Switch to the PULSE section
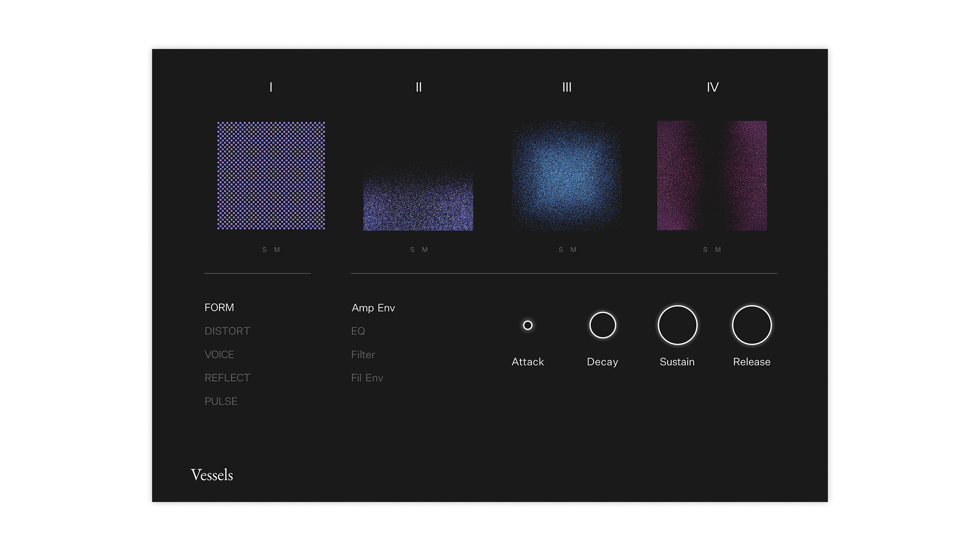 [x=221, y=402]
